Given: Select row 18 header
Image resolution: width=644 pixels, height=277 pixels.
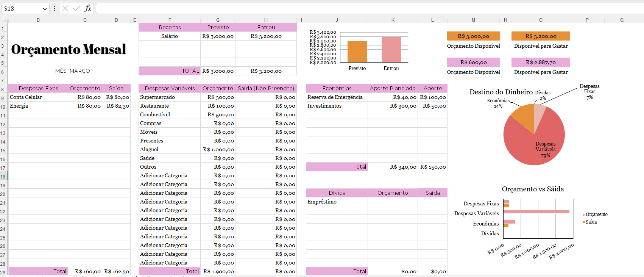Looking at the screenshot, I should (3, 177).
